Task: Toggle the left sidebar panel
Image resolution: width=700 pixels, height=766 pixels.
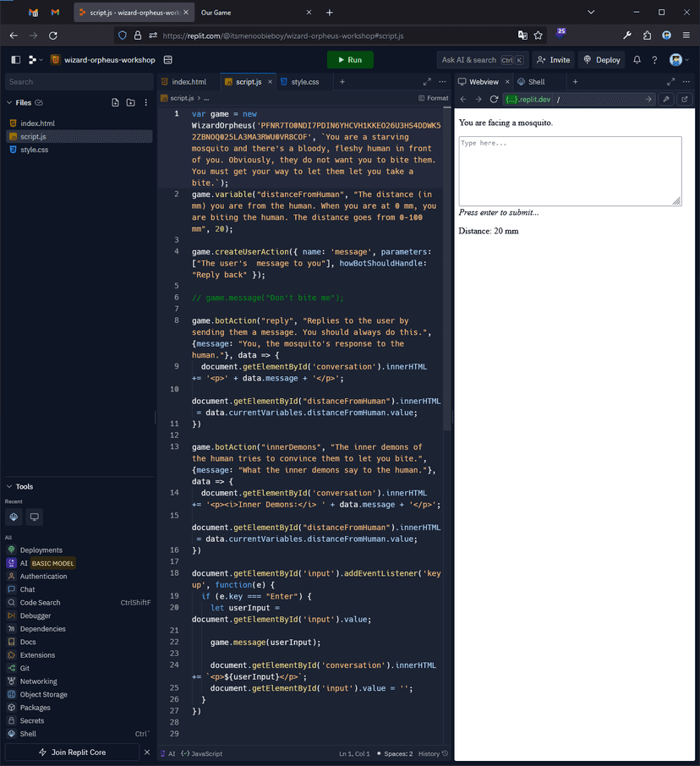Action: 15,60
